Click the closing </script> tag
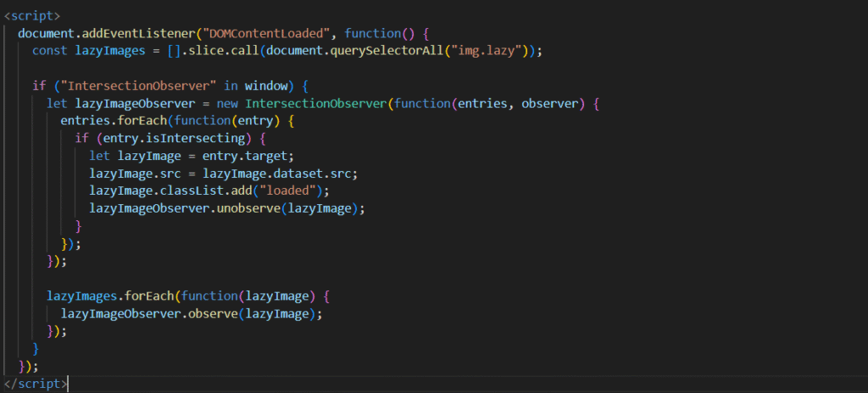 36,383
